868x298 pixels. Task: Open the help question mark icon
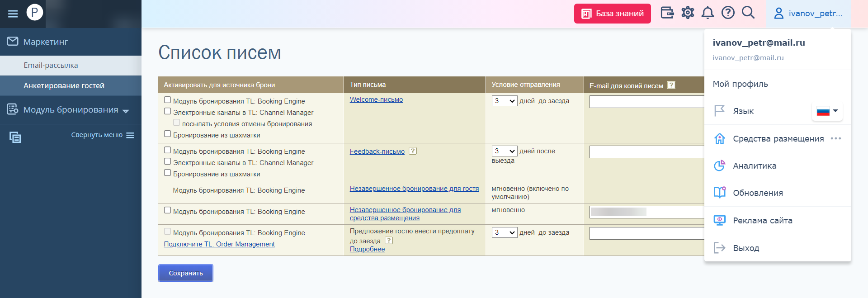coord(728,13)
